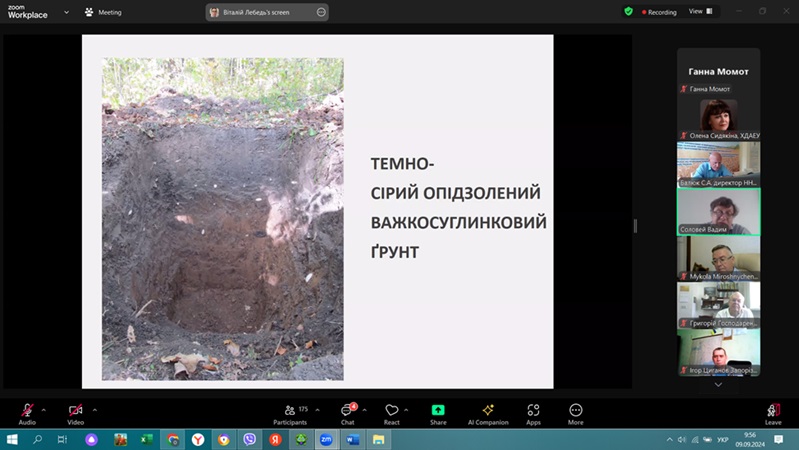Viewport: 799px width, 450px height.
Task: Expand video options arrow next to Video
Action: click(x=95, y=410)
